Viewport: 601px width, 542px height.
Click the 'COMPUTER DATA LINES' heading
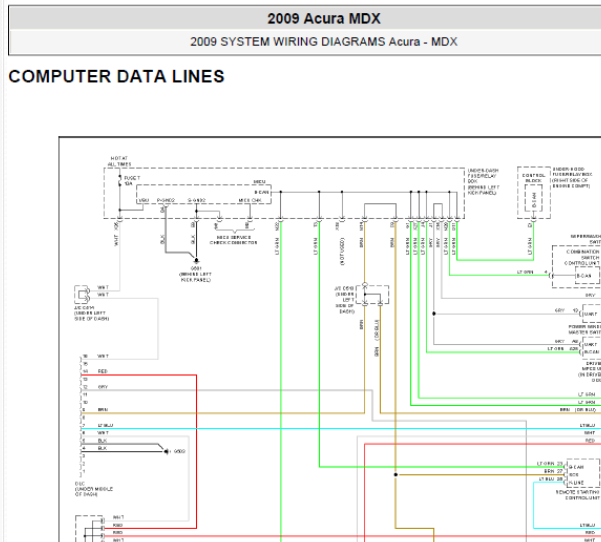(117, 76)
